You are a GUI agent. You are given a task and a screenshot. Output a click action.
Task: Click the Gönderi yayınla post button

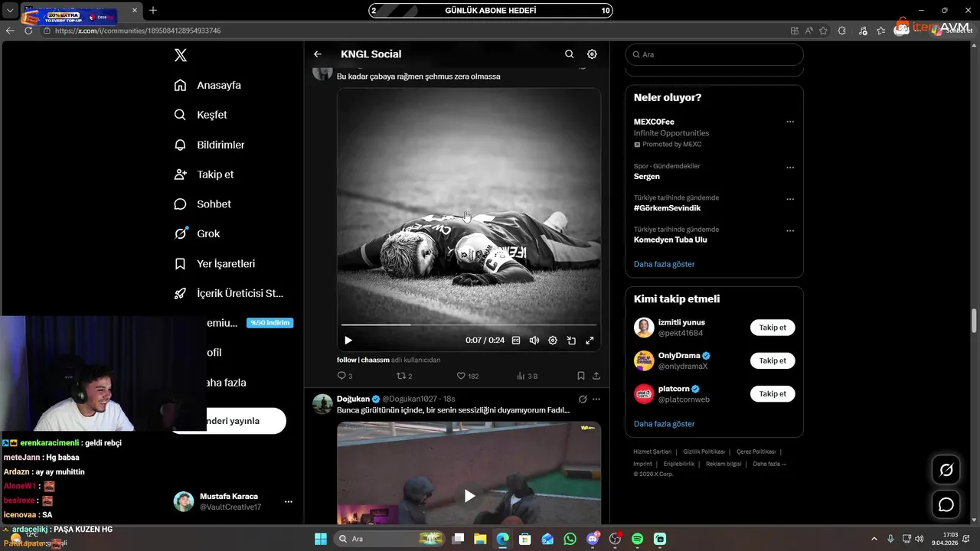[228, 421]
